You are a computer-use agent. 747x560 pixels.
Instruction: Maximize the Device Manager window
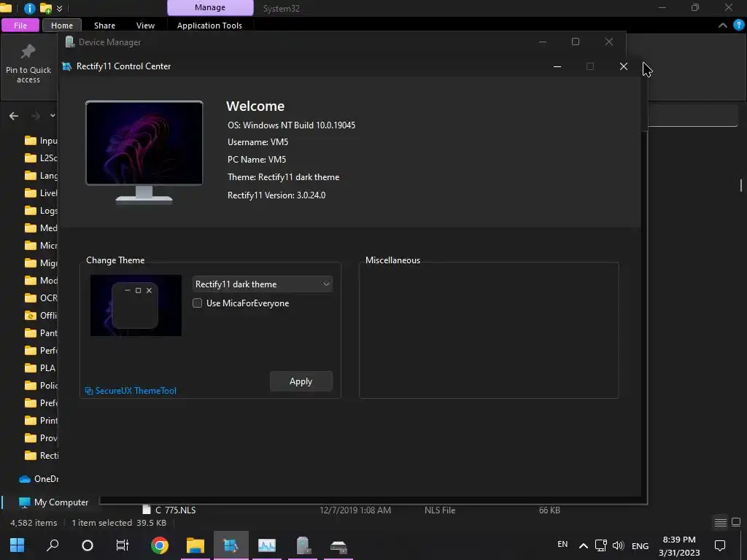click(575, 42)
